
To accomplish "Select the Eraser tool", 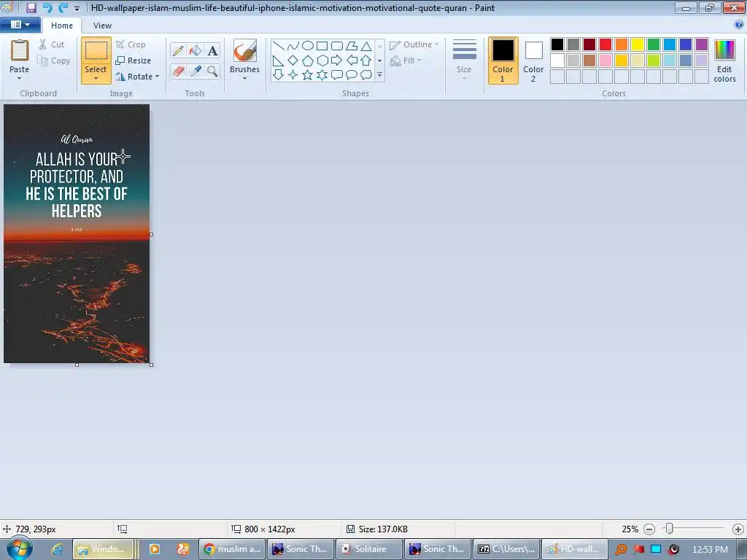I will 178,71.
